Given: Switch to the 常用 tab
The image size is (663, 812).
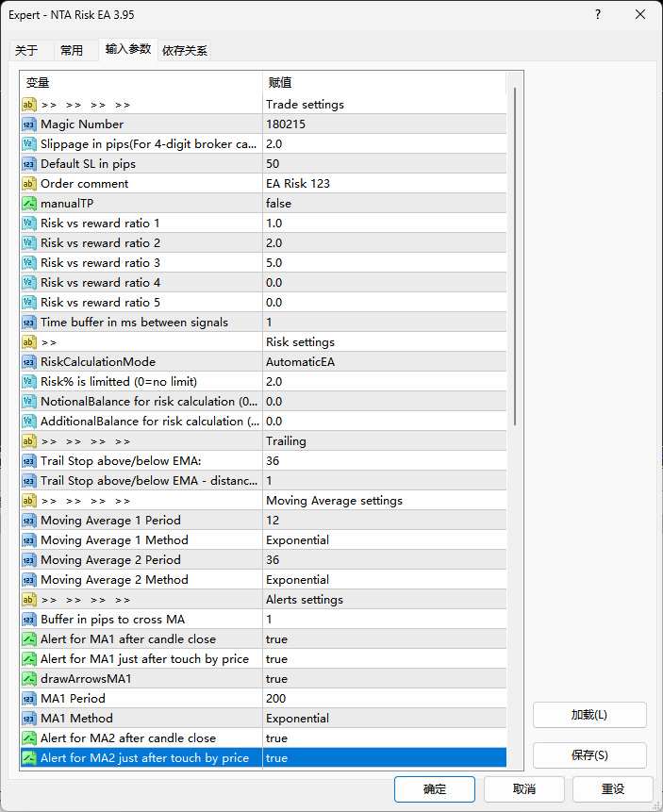Looking at the screenshot, I should tap(72, 50).
